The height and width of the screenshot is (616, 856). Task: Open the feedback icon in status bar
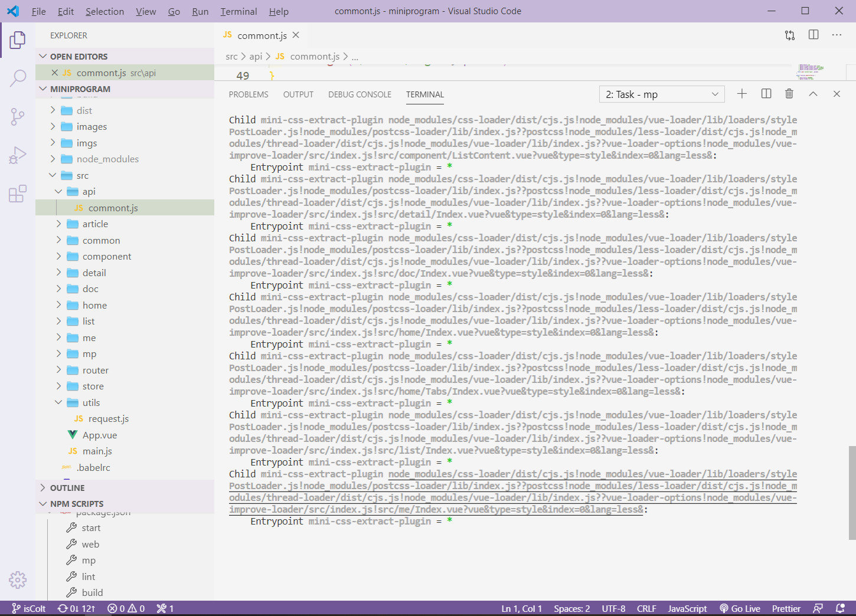[818, 608]
